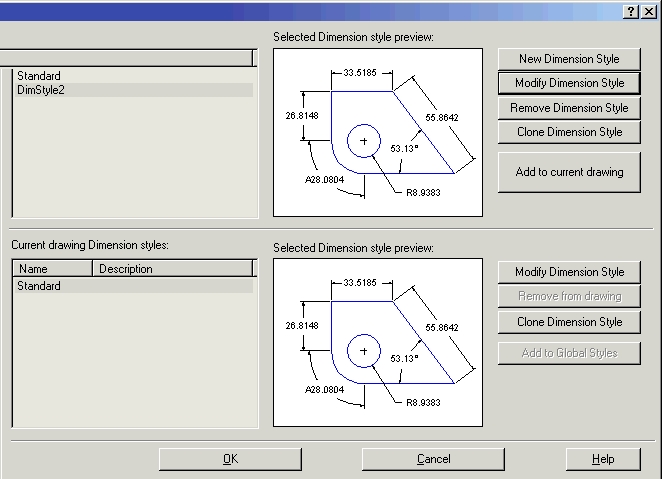Select Standard in upper styles list

click(x=133, y=76)
